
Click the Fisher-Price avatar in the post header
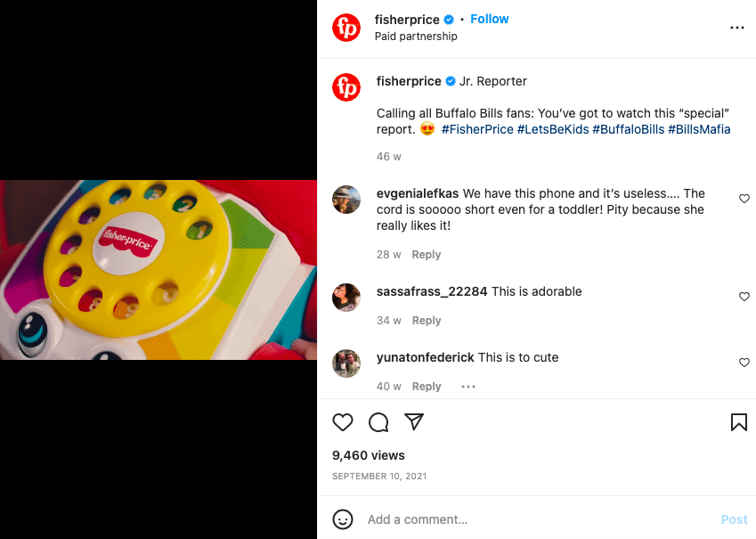(x=346, y=28)
